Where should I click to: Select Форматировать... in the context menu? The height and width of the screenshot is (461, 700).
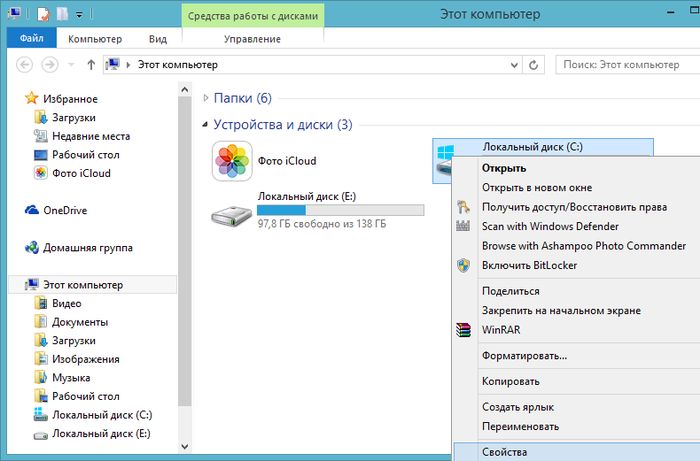coord(524,355)
